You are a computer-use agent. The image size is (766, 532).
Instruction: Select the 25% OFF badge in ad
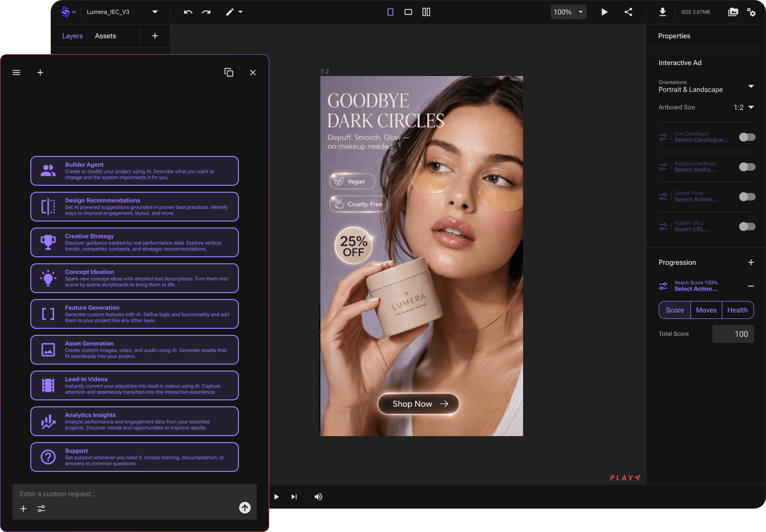(x=353, y=245)
